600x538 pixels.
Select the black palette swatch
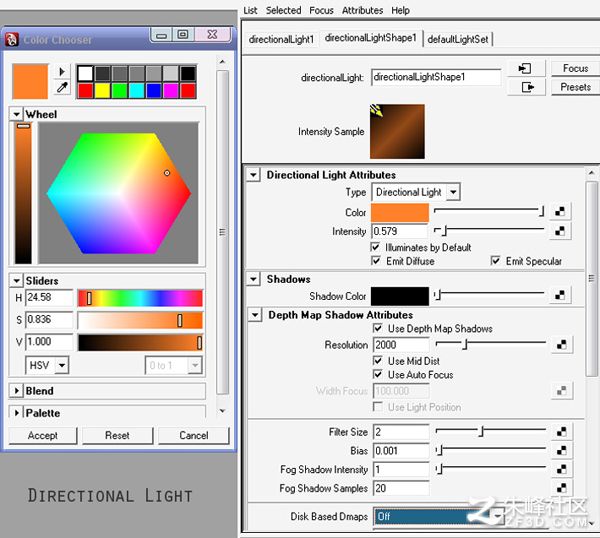click(x=188, y=73)
